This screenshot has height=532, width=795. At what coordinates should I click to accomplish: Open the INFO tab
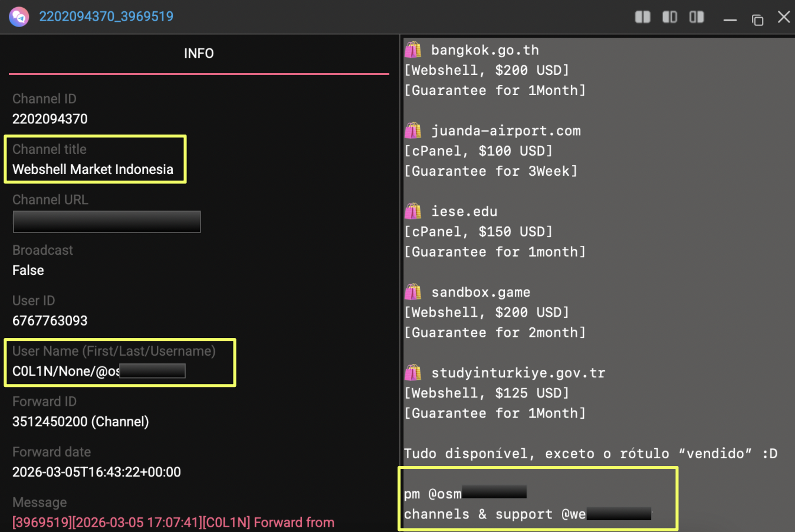point(199,54)
